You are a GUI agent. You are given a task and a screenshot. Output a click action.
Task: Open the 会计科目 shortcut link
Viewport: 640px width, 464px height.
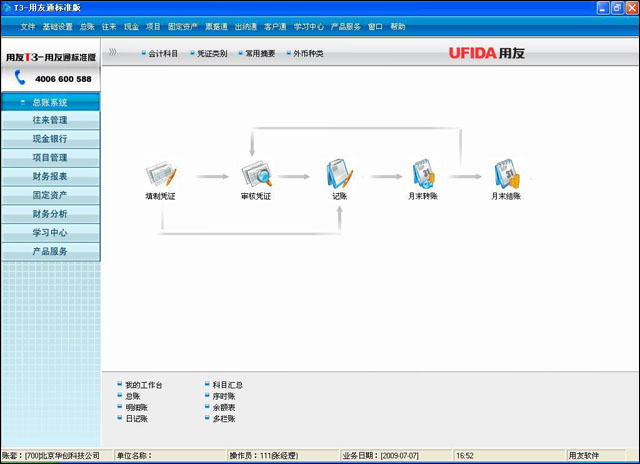pos(162,53)
